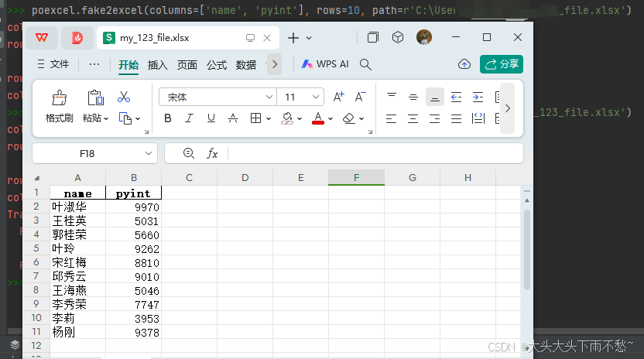Open the 宋体 font name dropdown

[269, 97]
